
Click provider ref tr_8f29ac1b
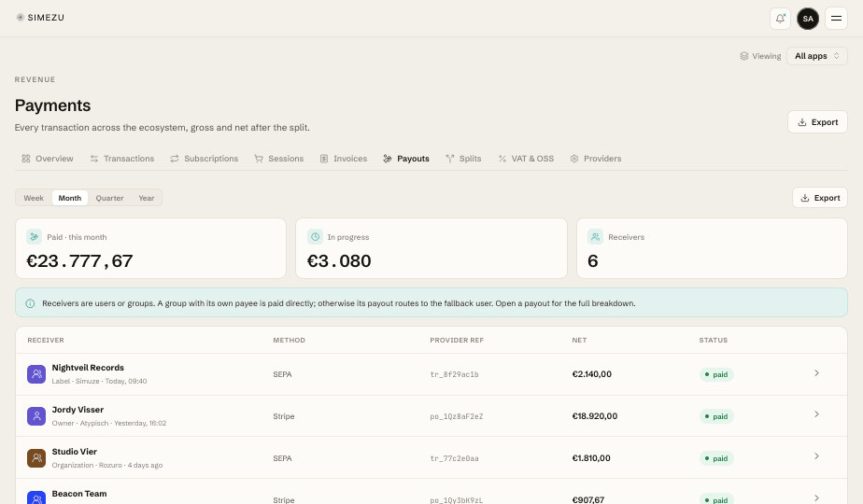click(454, 374)
